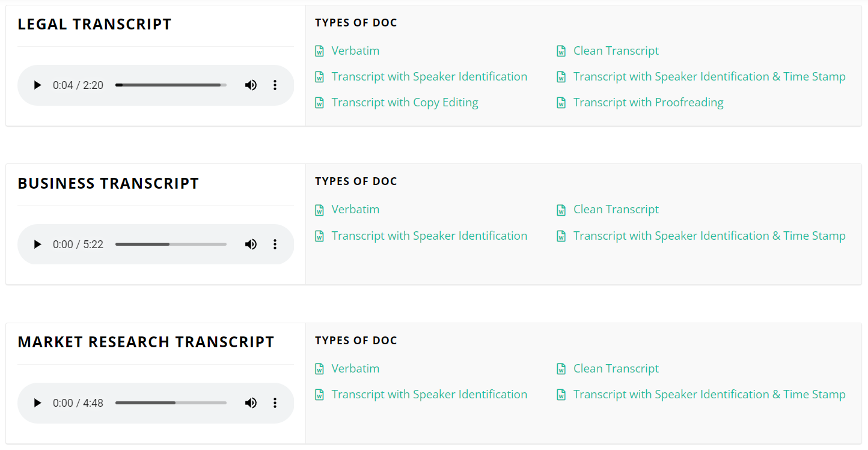Click the Legal Transcript player's seek bar
The height and width of the screenshot is (450, 868).
click(171, 85)
